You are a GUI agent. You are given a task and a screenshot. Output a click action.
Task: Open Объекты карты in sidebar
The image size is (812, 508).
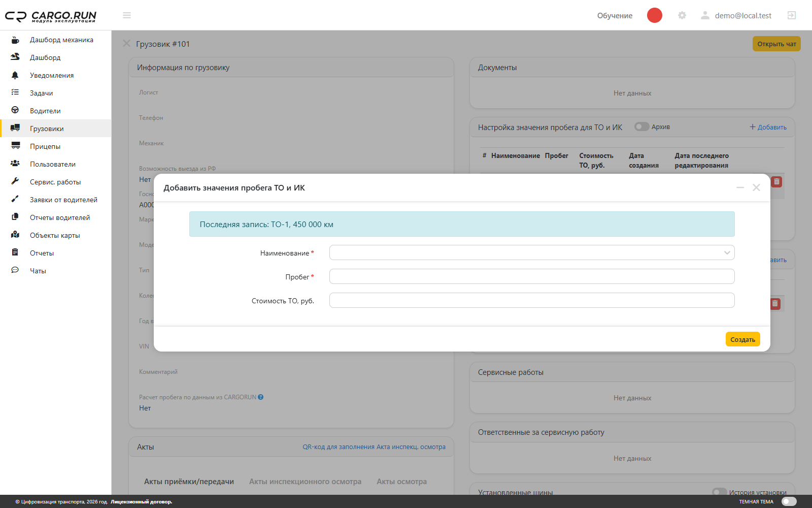point(56,235)
